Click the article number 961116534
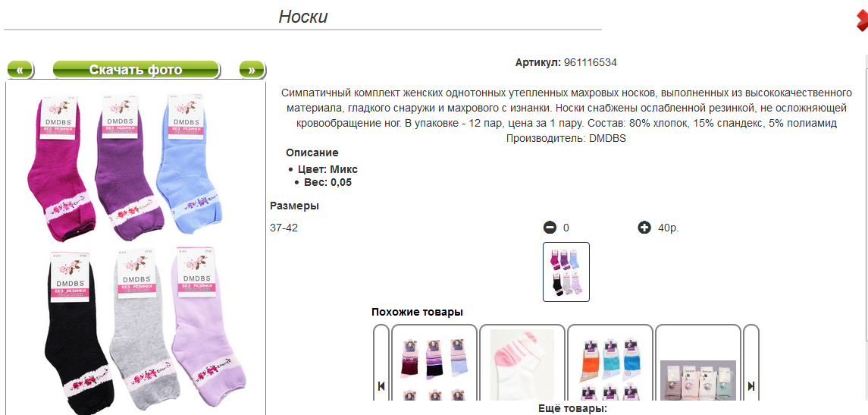The height and width of the screenshot is (415, 868). (590, 63)
